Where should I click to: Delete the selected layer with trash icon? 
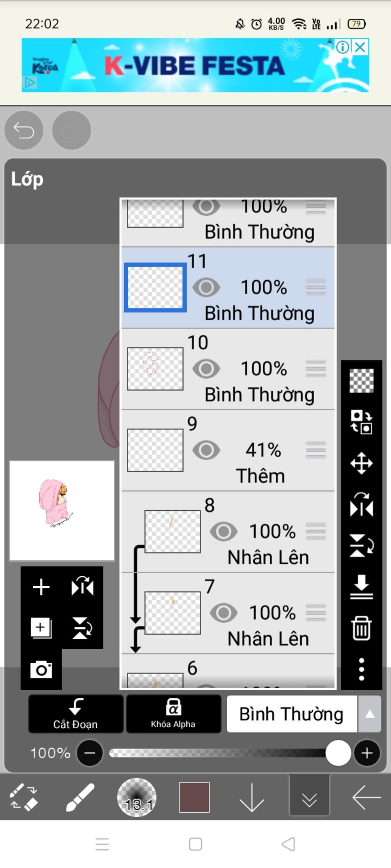click(x=361, y=628)
